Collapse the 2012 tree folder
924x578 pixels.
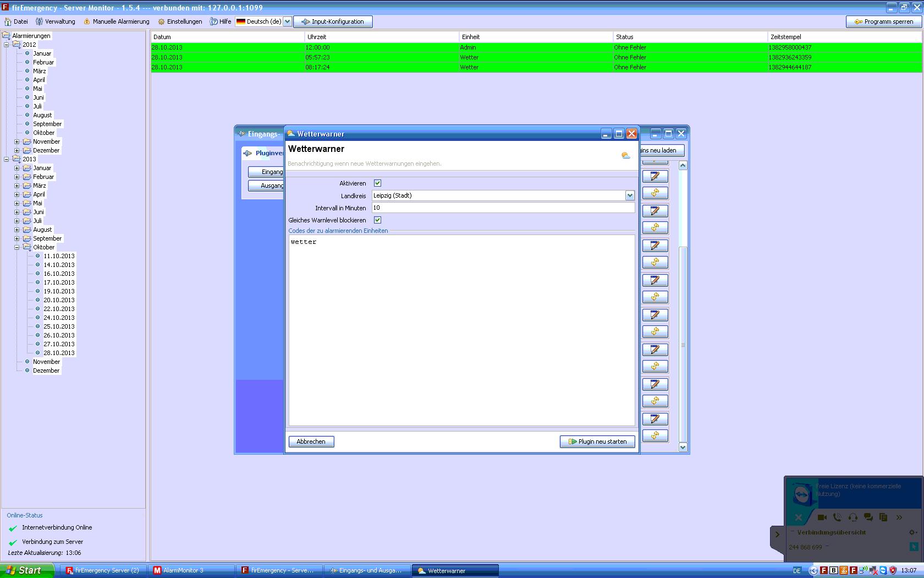point(7,45)
